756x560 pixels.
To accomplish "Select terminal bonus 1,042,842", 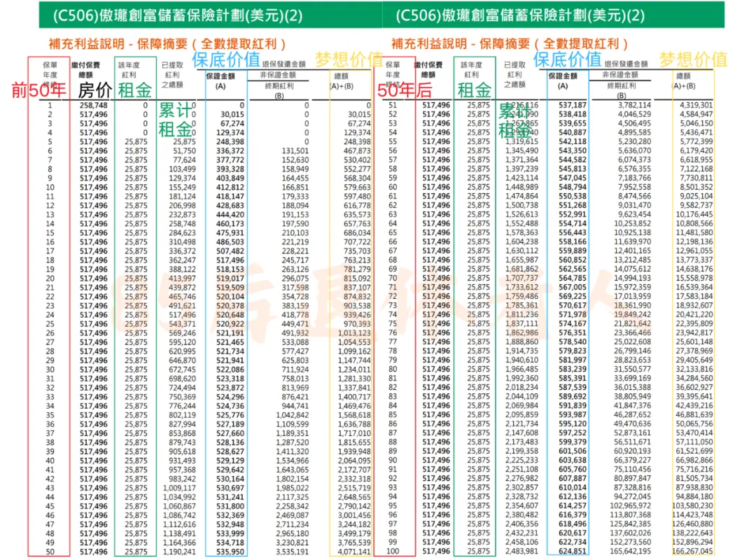I will coord(292,415).
